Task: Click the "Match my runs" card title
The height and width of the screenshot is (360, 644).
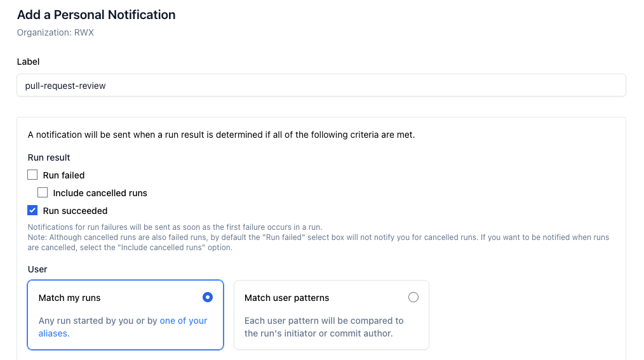Action: pos(70,298)
